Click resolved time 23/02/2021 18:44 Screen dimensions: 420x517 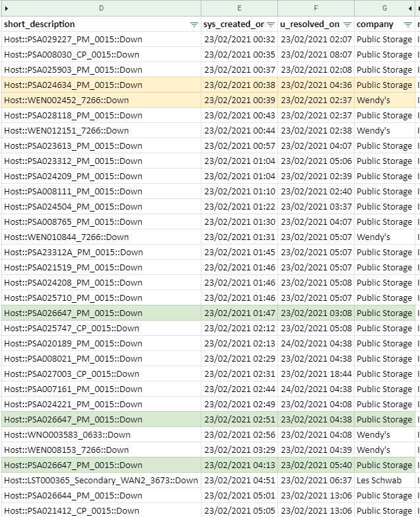316,374
